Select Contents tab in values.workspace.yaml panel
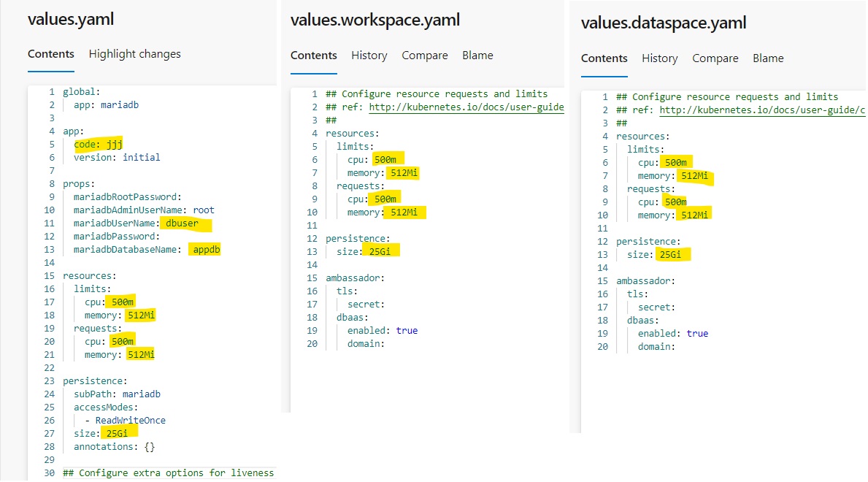The image size is (868, 482). pyautogui.click(x=314, y=56)
